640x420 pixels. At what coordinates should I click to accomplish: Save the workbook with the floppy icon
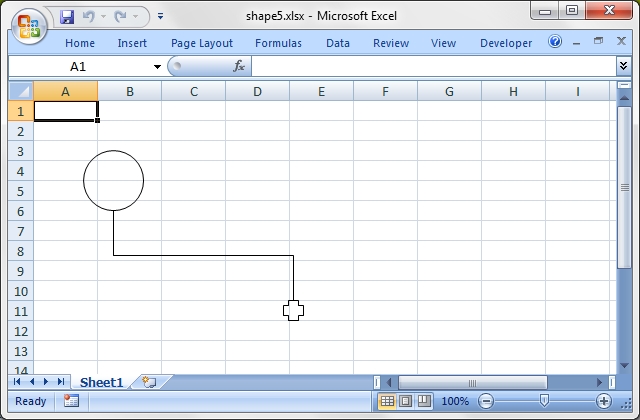pos(67,17)
